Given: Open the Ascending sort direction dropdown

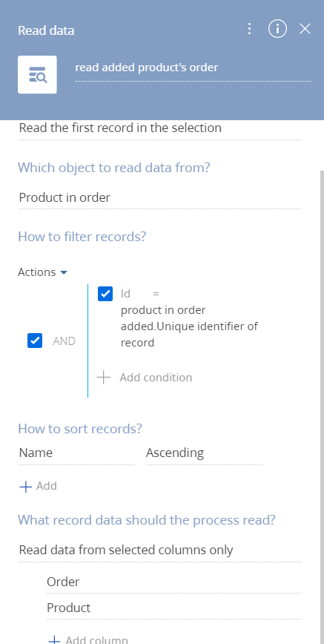Looking at the screenshot, I should (x=204, y=453).
